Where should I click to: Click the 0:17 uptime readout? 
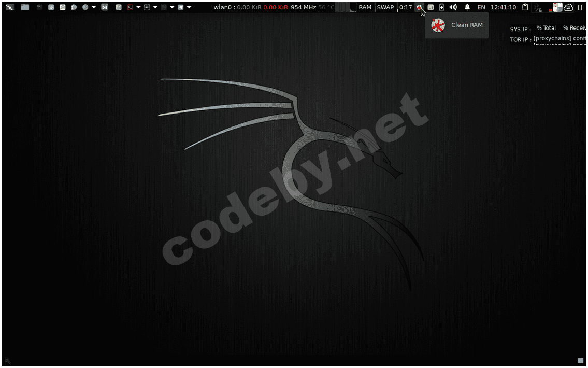pyautogui.click(x=405, y=7)
